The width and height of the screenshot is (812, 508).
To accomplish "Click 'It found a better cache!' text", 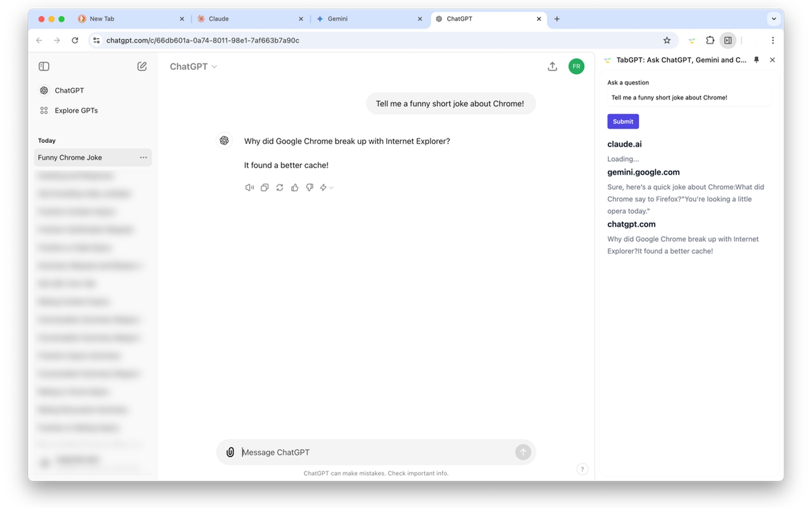I will coord(286,165).
